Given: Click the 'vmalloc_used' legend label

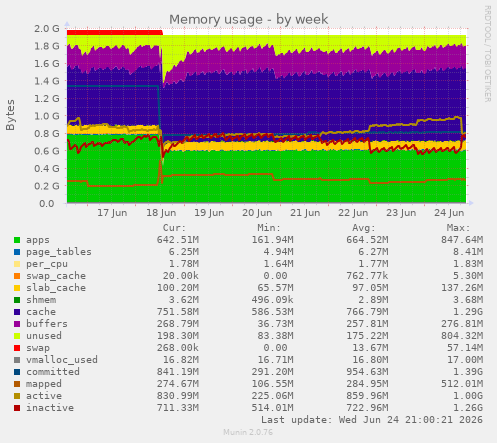Looking at the screenshot, I should click(62, 360).
